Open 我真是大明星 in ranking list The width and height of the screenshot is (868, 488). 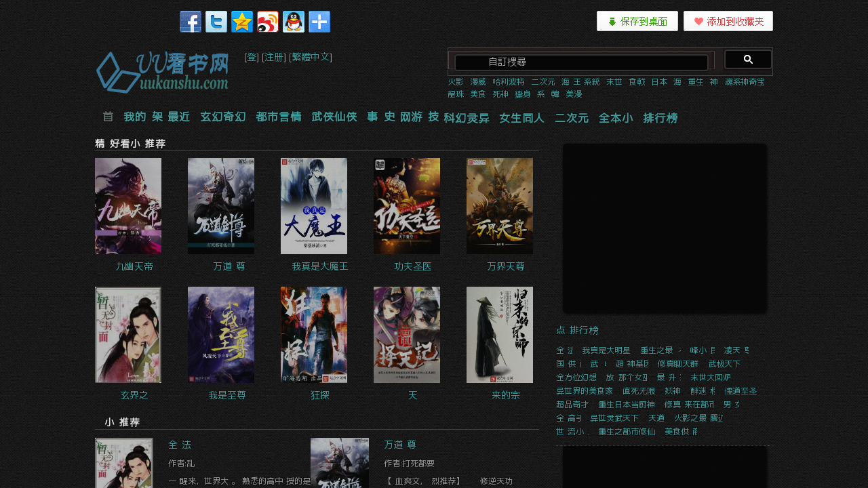pyautogui.click(x=606, y=350)
